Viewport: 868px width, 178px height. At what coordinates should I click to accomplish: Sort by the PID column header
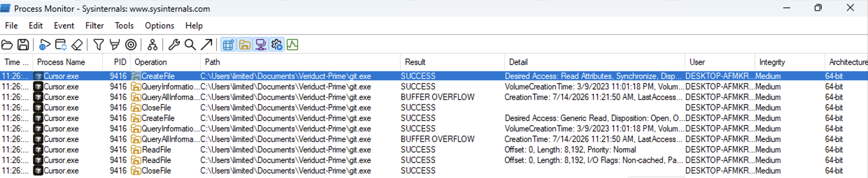[x=117, y=62]
